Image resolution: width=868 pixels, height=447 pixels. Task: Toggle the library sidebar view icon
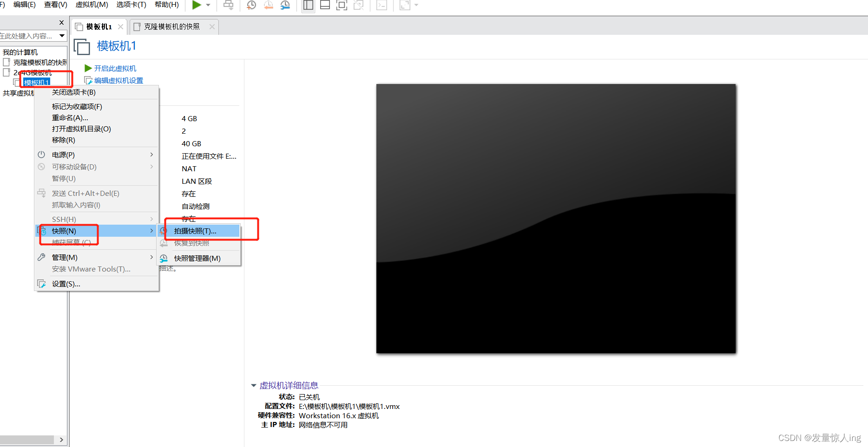point(308,5)
